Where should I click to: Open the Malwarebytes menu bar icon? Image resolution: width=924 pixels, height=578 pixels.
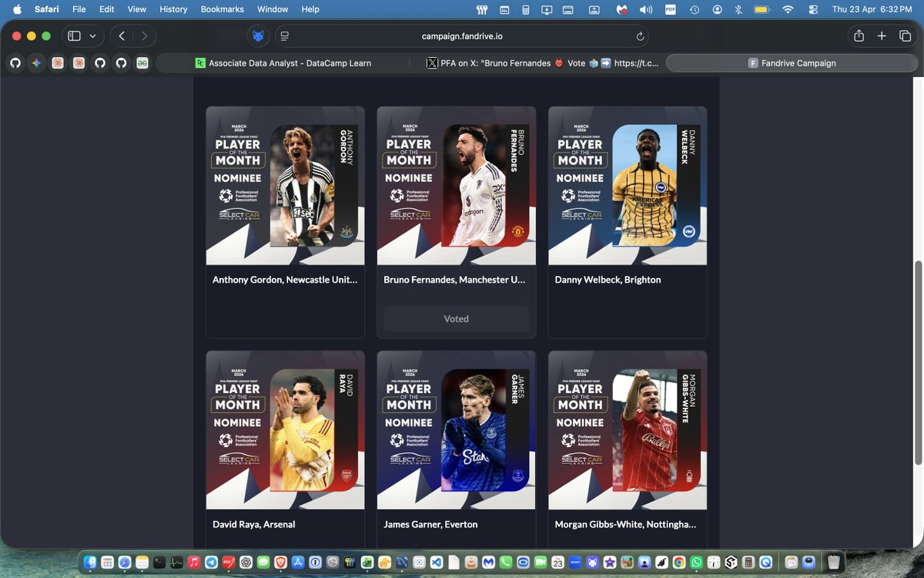pyautogui.click(x=621, y=9)
